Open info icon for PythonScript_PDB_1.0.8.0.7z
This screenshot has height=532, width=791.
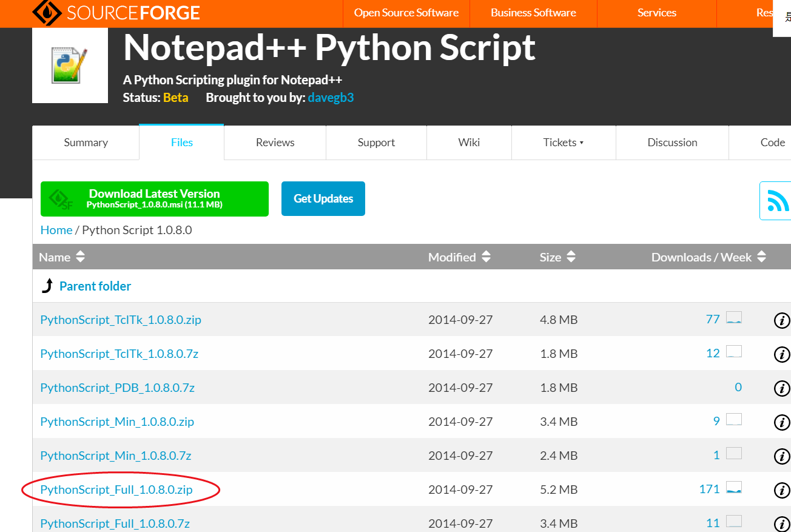click(x=782, y=388)
